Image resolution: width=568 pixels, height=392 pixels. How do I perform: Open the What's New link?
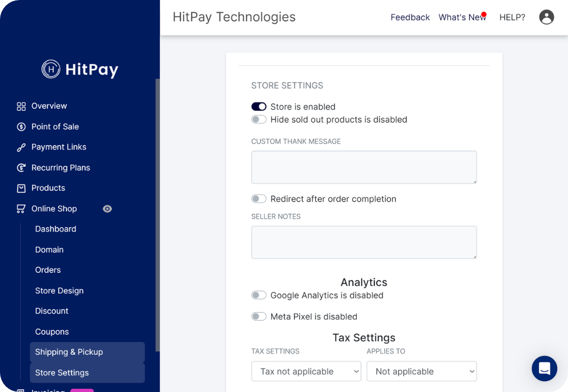(462, 18)
